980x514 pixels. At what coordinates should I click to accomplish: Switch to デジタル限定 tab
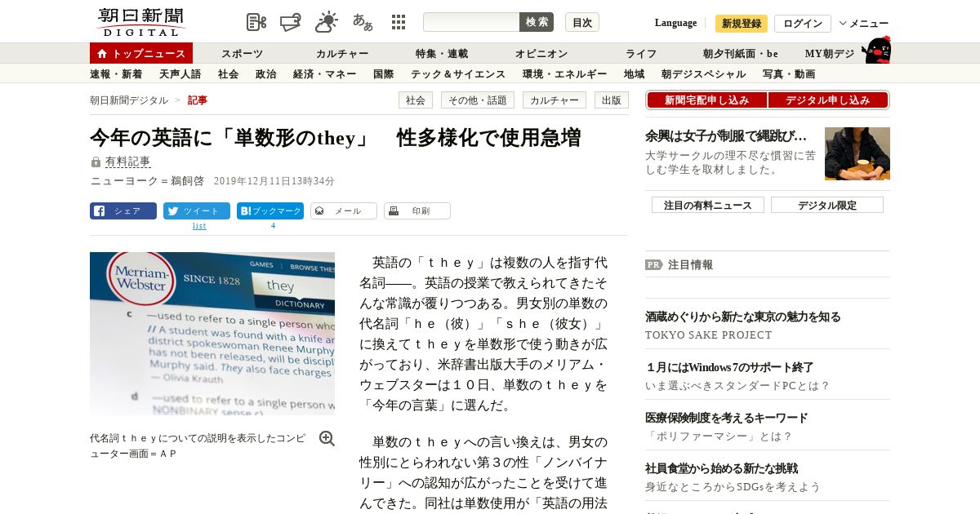827,205
